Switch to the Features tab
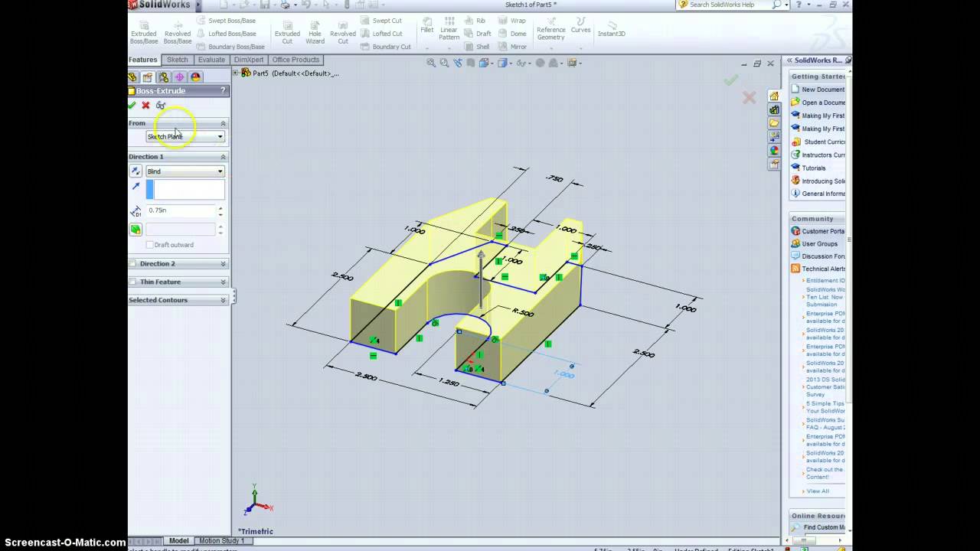The width and height of the screenshot is (980, 551). [143, 60]
